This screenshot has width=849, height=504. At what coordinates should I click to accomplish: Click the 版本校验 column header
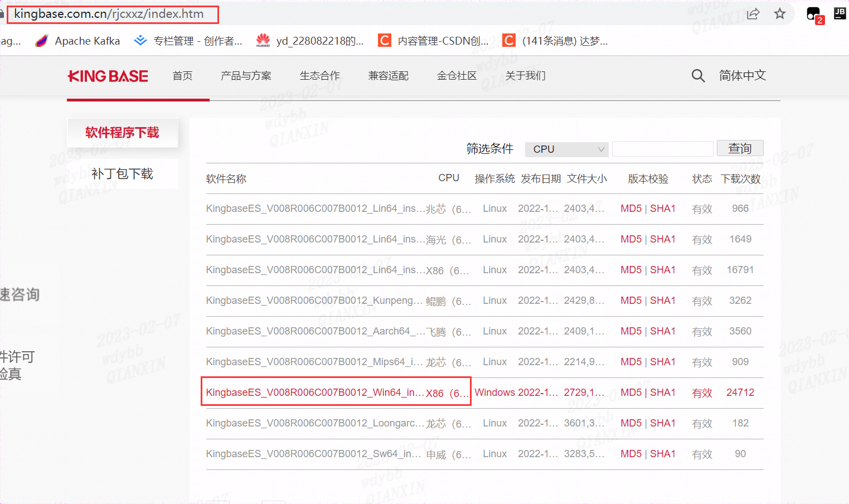coord(648,179)
